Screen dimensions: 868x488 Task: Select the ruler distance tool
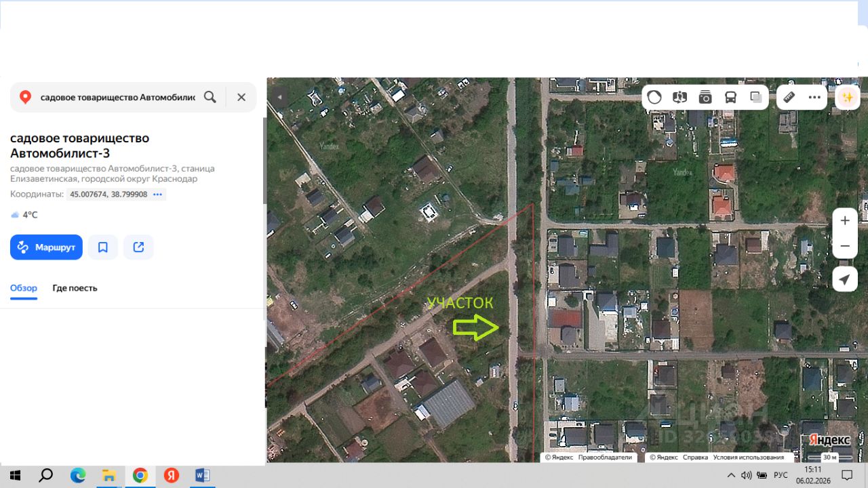coord(789,97)
